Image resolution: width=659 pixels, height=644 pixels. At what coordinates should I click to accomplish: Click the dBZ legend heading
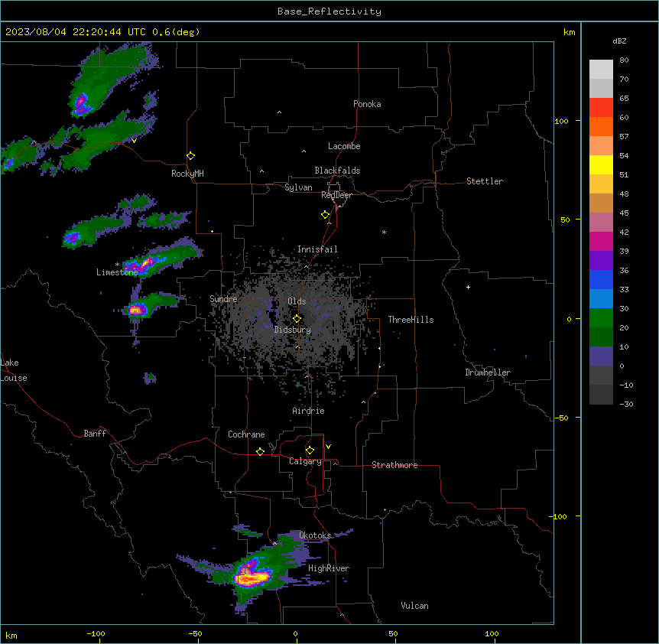(x=619, y=41)
